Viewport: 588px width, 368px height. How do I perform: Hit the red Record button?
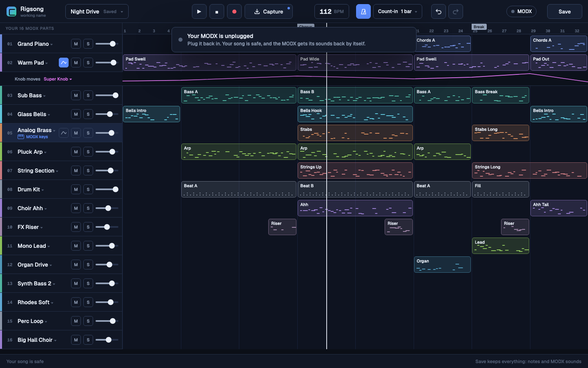tap(234, 11)
